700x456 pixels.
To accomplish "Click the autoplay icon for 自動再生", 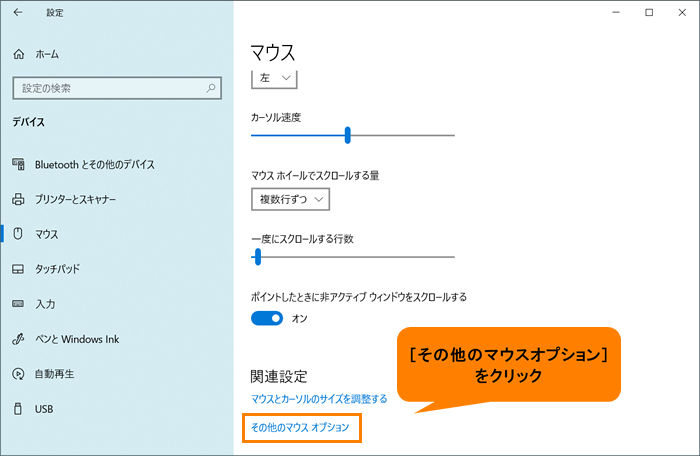I will [18, 374].
